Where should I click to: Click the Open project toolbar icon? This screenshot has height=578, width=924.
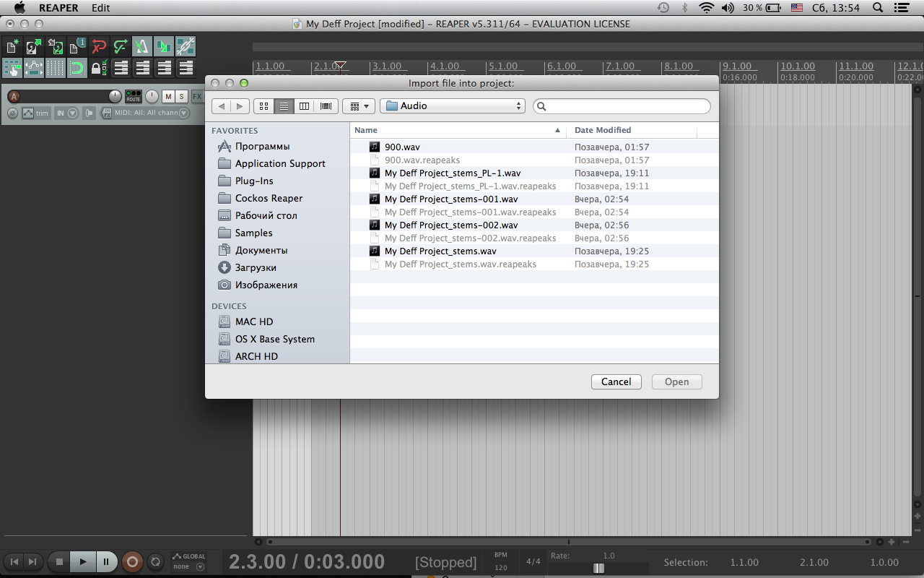click(x=34, y=47)
